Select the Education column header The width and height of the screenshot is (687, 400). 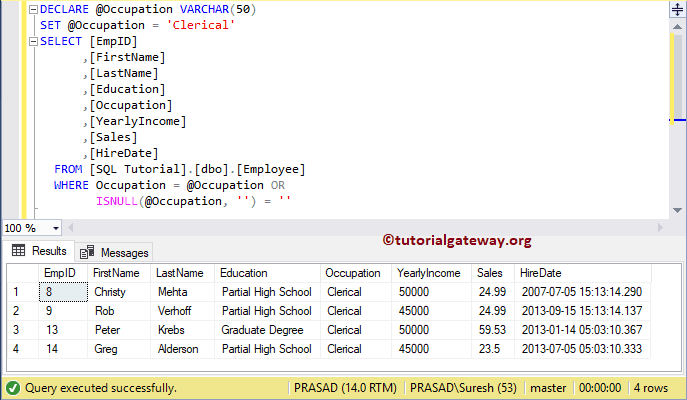point(267,273)
